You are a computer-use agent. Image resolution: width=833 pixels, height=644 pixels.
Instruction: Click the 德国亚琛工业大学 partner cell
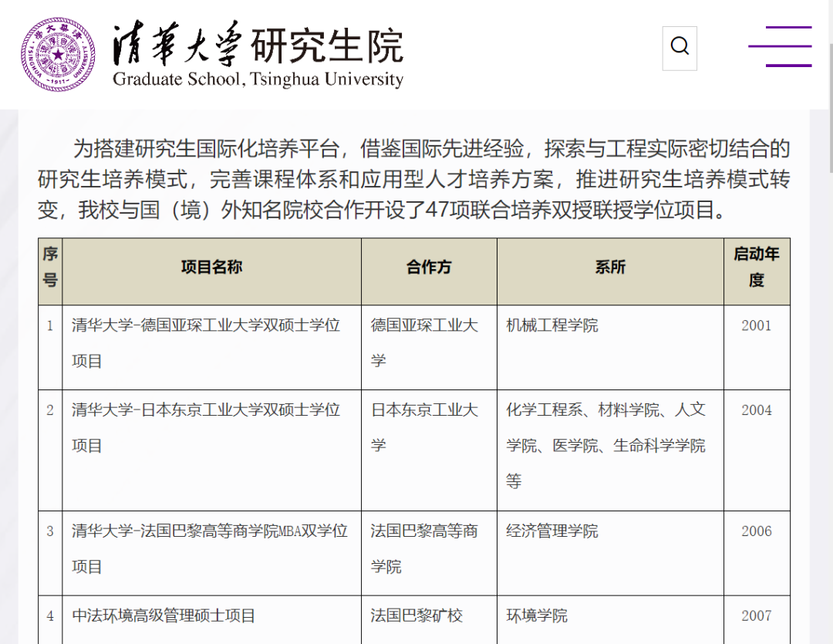pyautogui.click(x=430, y=348)
